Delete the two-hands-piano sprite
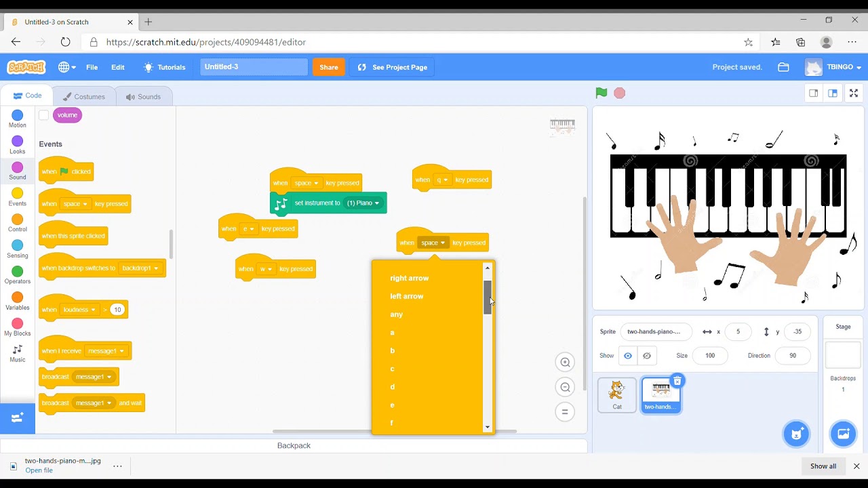 (677, 381)
